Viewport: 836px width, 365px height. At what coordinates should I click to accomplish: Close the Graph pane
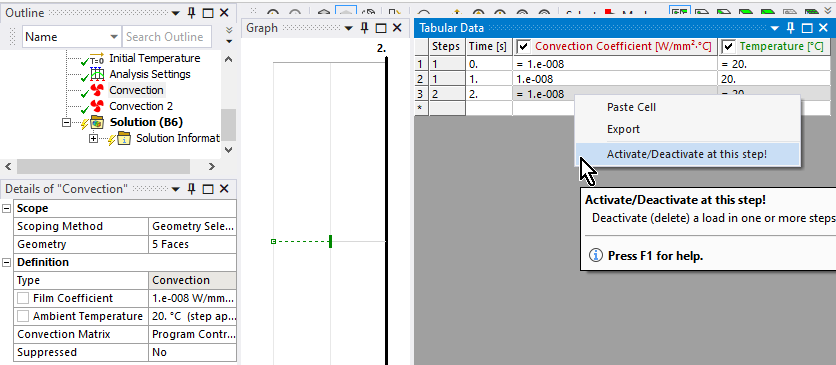[x=397, y=28]
